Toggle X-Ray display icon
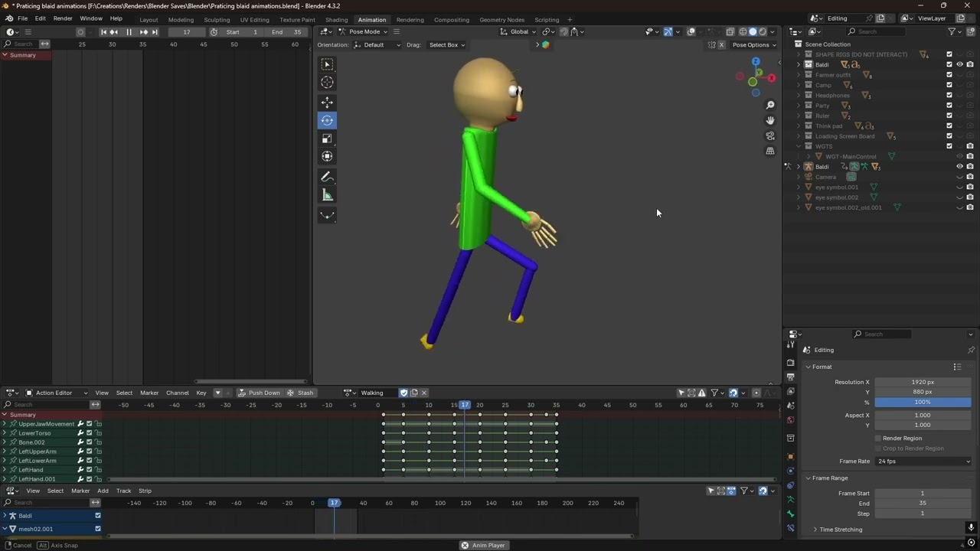 coord(730,31)
